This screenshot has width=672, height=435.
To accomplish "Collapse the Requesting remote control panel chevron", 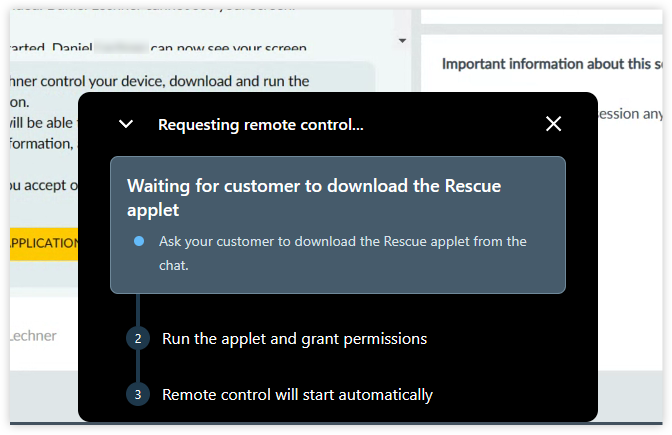I will point(126,124).
